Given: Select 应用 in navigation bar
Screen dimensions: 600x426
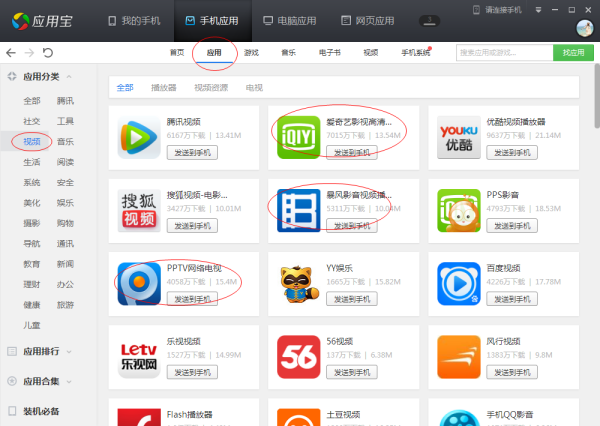Looking at the screenshot, I should coord(214,52).
